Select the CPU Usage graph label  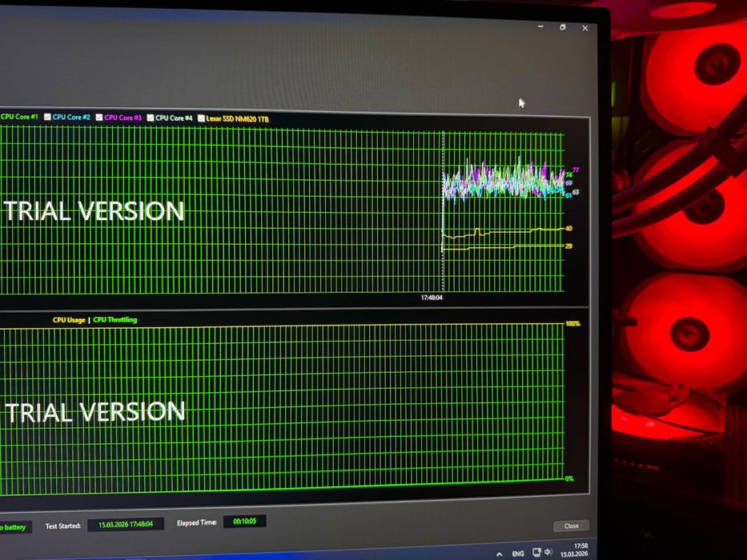69,320
